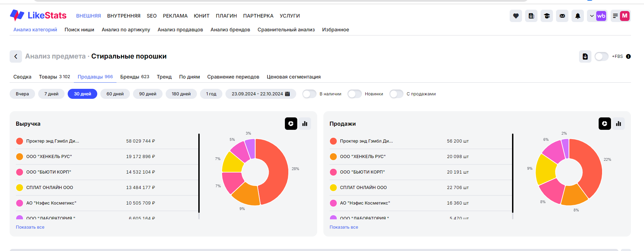Screen dimensions: 644x251
Task: Switch Выручка panel to pie chart view
Action: 291,124
